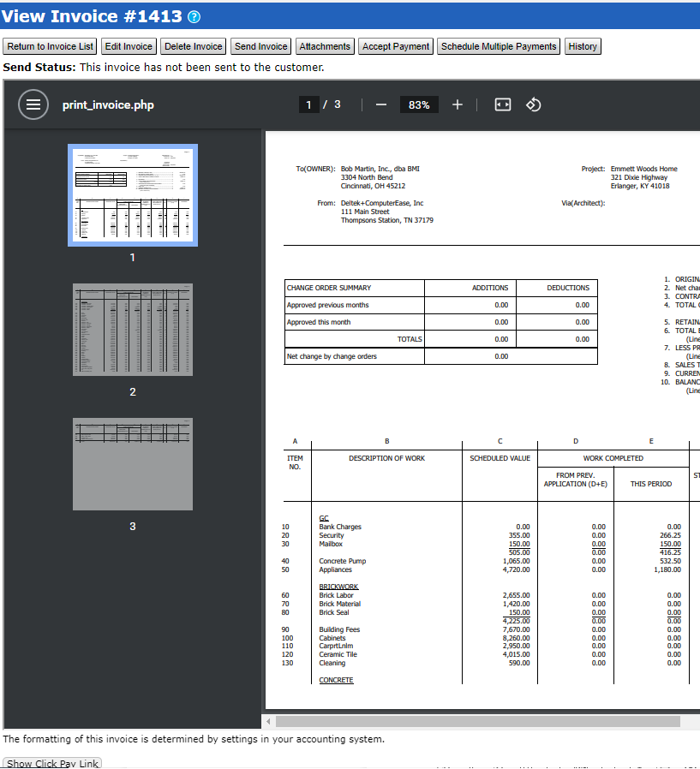Image resolution: width=700 pixels, height=769 pixels.
Task: Open the help icon beside invoice title
Action: tap(194, 17)
